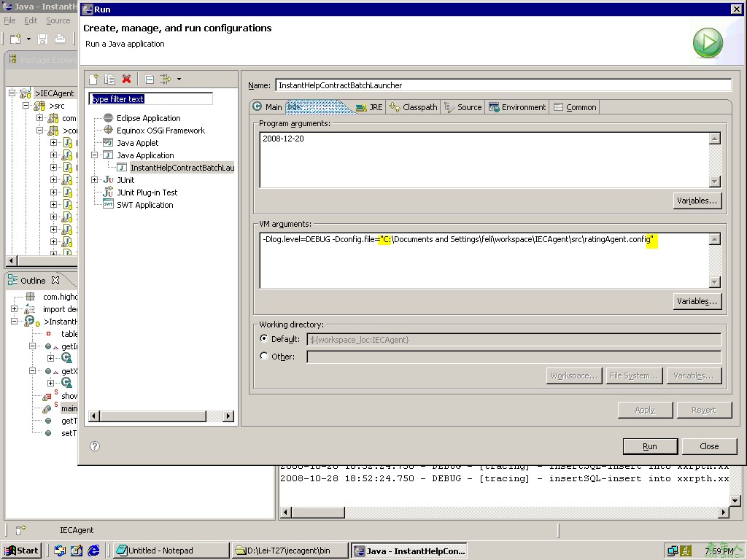Close the Run dialog with Close button
Screen dimensions: 747x560
(709, 446)
